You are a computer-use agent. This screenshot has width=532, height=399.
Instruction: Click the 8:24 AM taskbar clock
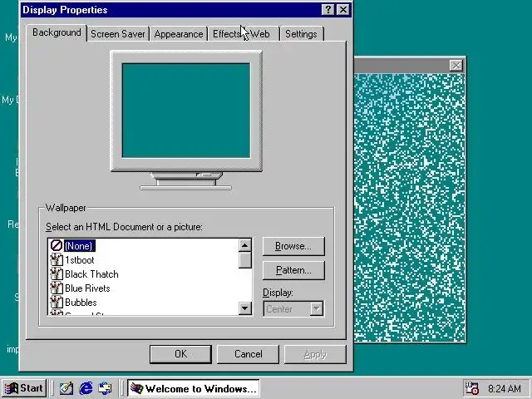pyautogui.click(x=505, y=388)
